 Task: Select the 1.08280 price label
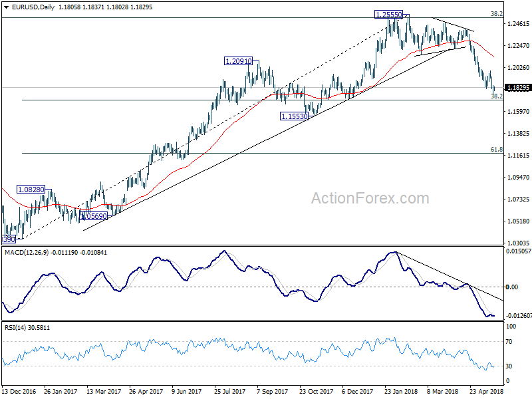click(x=31, y=190)
